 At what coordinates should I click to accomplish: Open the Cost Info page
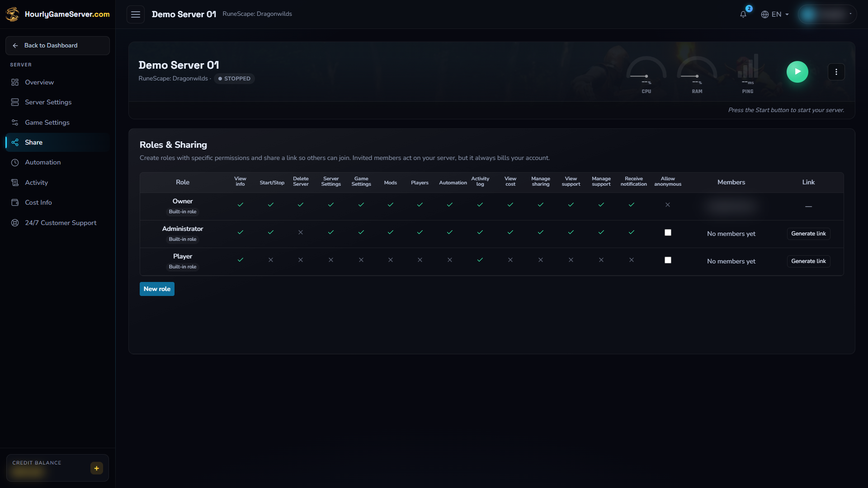(57, 202)
